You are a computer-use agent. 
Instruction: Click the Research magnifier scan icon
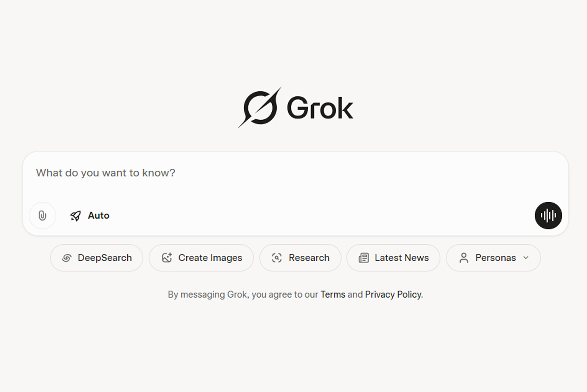click(277, 258)
